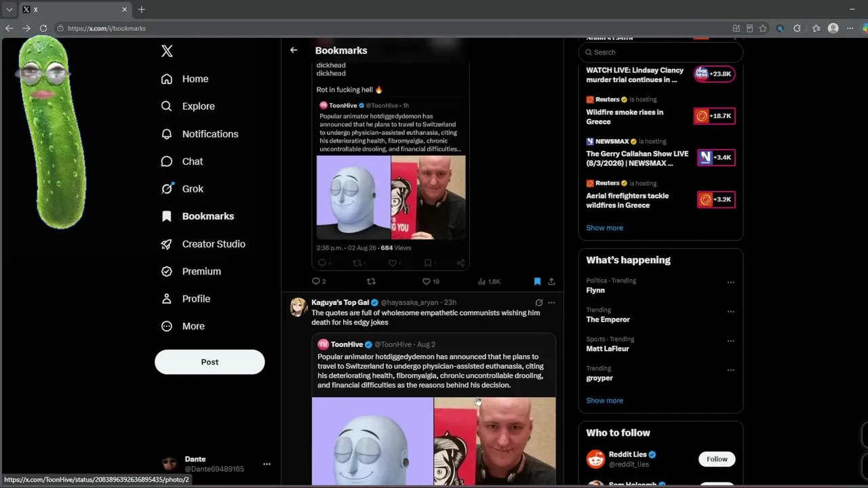This screenshot has height=488, width=868.
Task: Open the browser extensions puzzle icon
Action: pyautogui.click(x=797, y=28)
